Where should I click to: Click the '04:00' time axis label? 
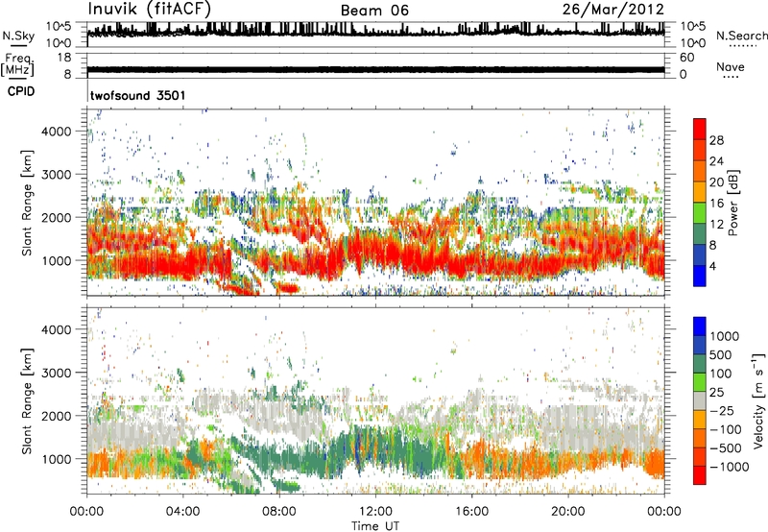(x=182, y=512)
